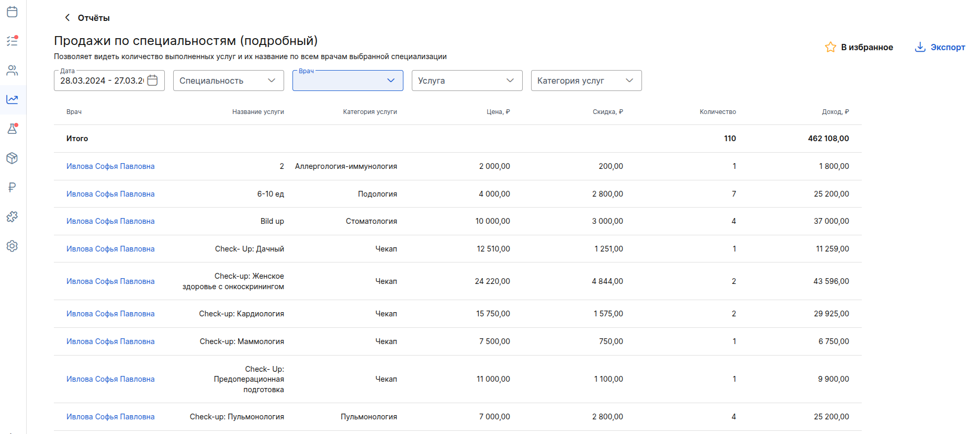Viewport: 980px width, 434px height.
Task: Click the service name Check- Up: Дачный
Action: point(250,249)
